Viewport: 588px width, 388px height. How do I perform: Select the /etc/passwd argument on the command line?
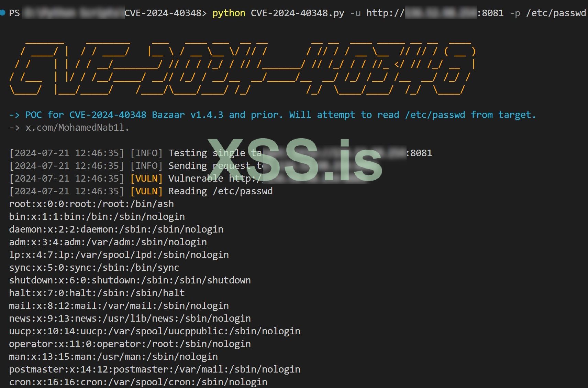[x=556, y=13]
